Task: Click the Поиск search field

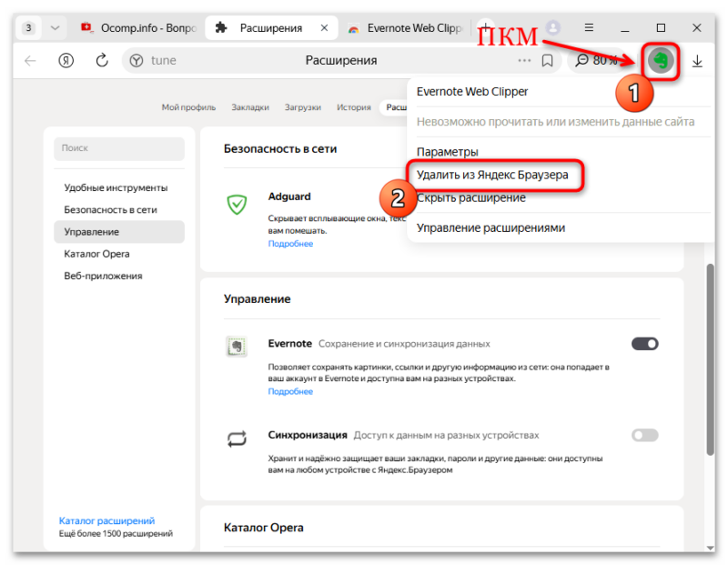Action: click(x=119, y=148)
